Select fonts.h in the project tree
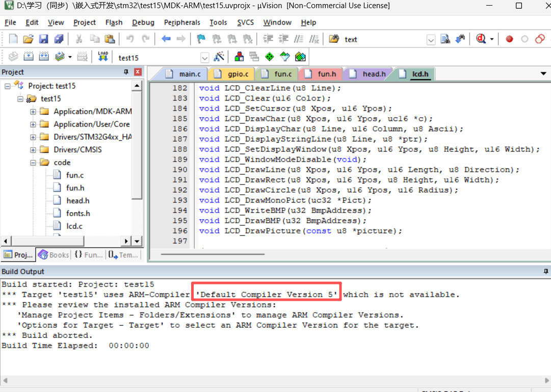 click(78, 213)
